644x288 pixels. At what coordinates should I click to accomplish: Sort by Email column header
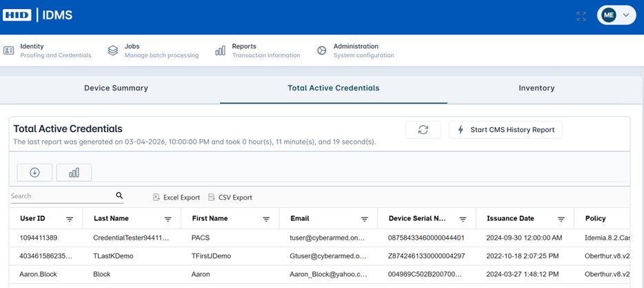(x=299, y=218)
